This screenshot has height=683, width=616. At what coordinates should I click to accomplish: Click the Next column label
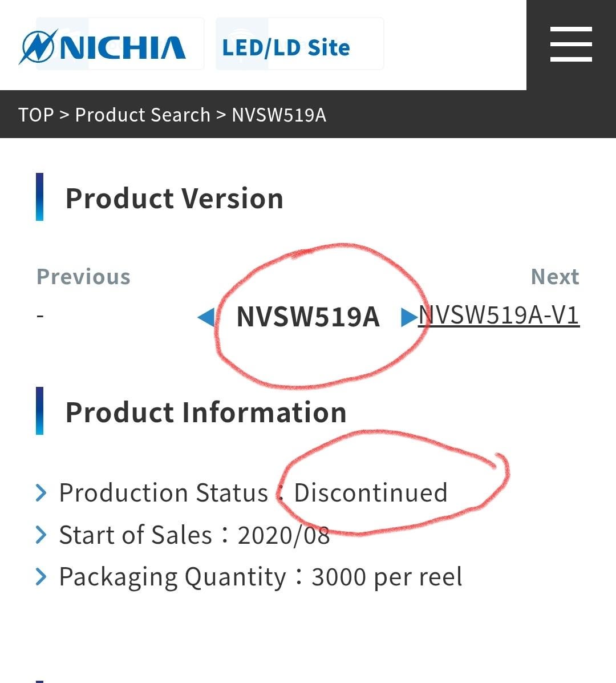(554, 277)
